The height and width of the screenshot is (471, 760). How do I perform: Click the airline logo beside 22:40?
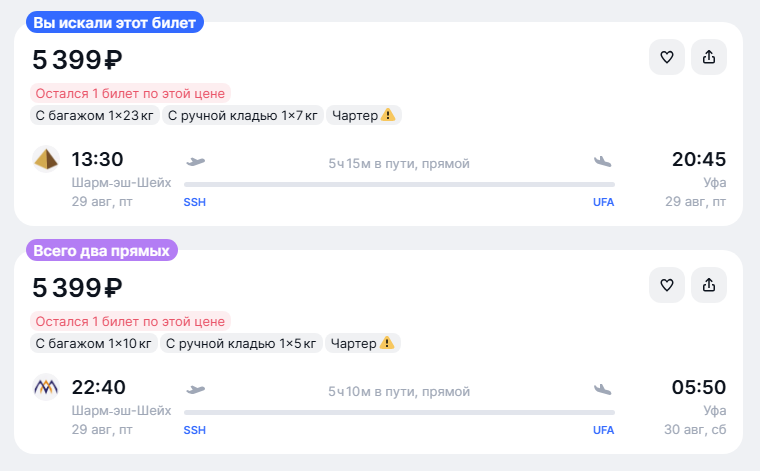(46, 387)
